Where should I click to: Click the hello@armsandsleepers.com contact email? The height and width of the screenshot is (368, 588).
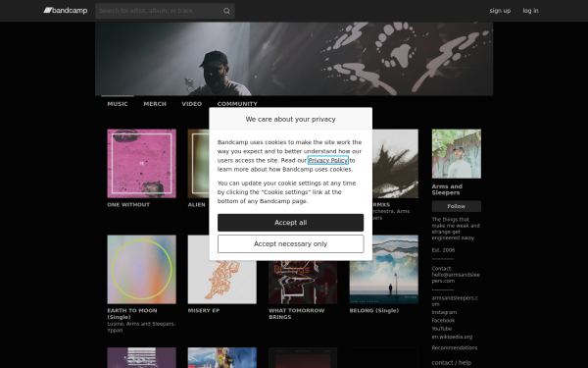[456, 278]
